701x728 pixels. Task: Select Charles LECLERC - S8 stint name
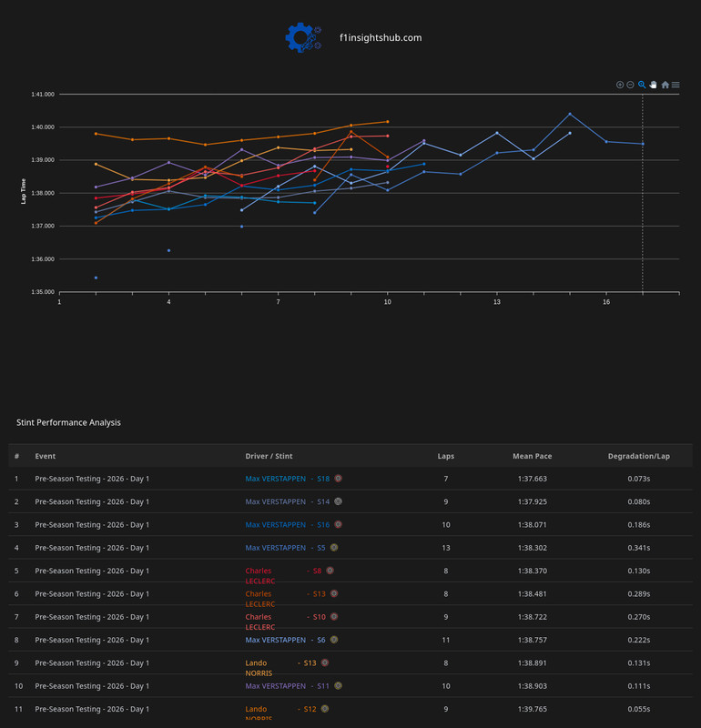(283, 576)
